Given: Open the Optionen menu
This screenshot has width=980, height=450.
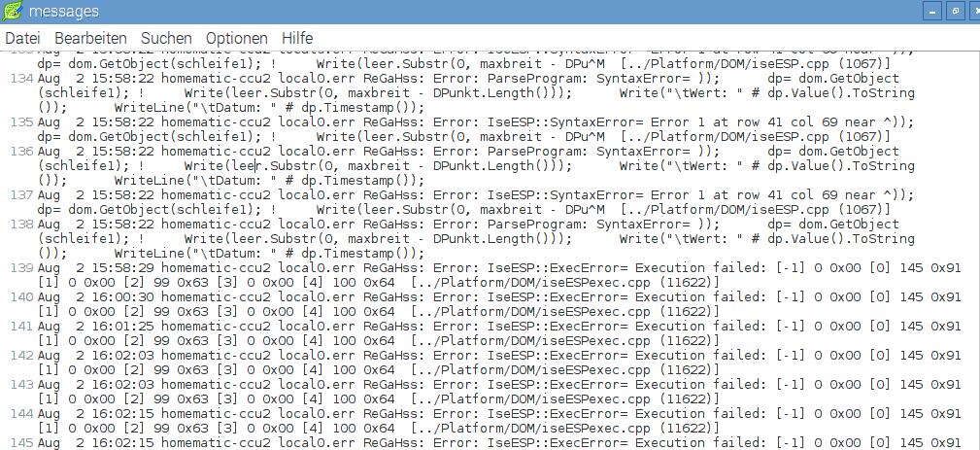Looking at the screenshot, I should point(236,37).
